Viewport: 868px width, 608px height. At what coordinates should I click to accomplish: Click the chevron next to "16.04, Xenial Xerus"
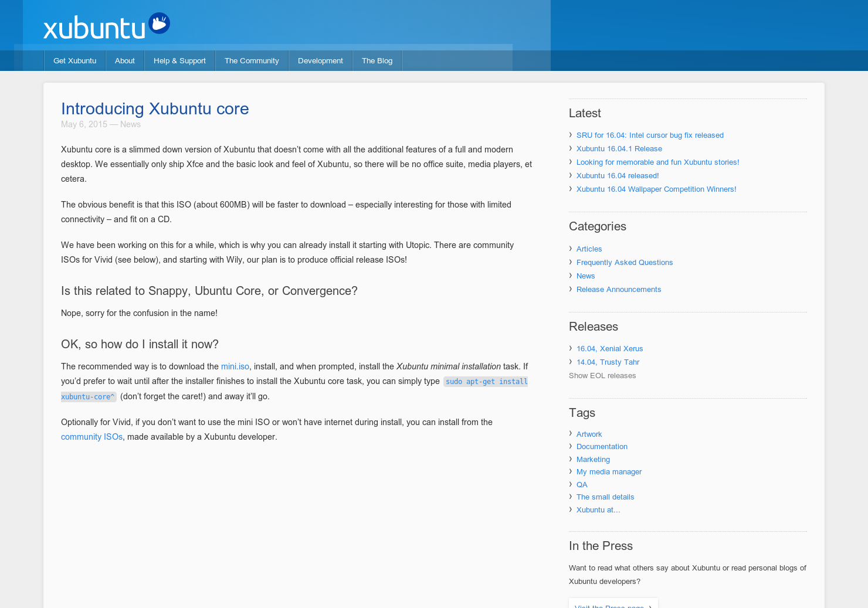click(x=570, y=348)
